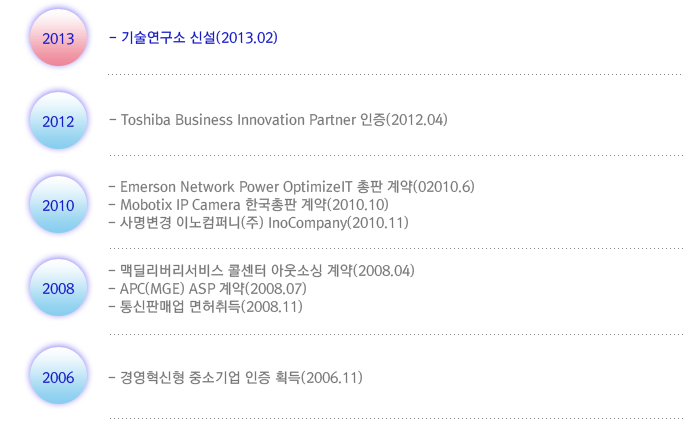Click the 2006 year bubble

point(58,376)
